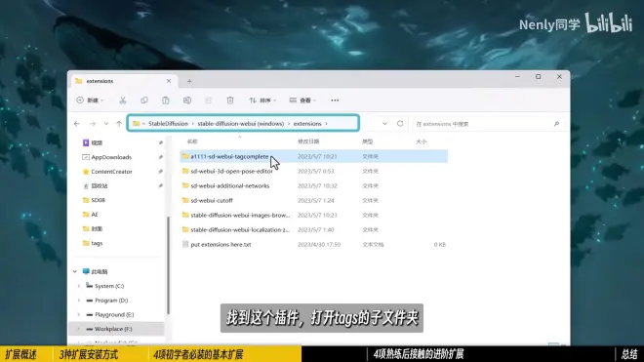This screenshot has height=362, width=644.
Task: Open Recycle Bin entry in the sidebar
Action: coord(99,186)
